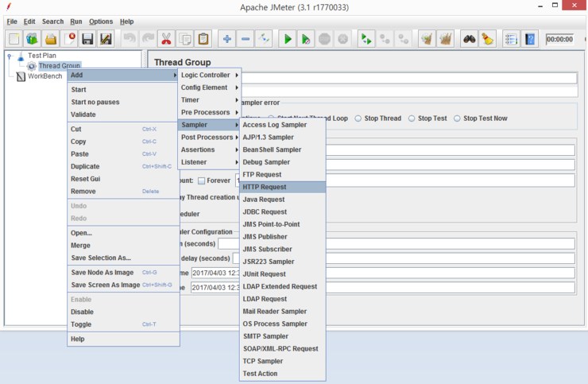Expand the Assertions submenu
Viewport: 588px width, 384px height.
[x=210, y=149]
